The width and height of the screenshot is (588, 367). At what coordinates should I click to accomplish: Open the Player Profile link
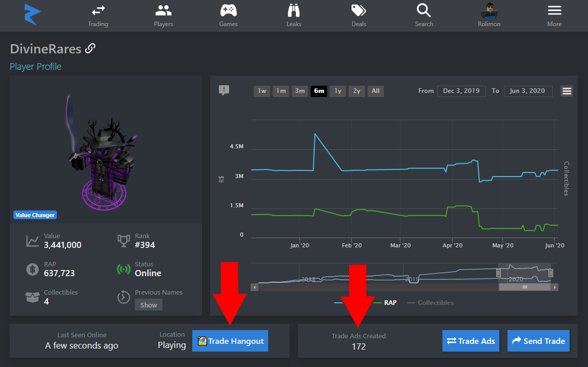(x=35, y=67)
